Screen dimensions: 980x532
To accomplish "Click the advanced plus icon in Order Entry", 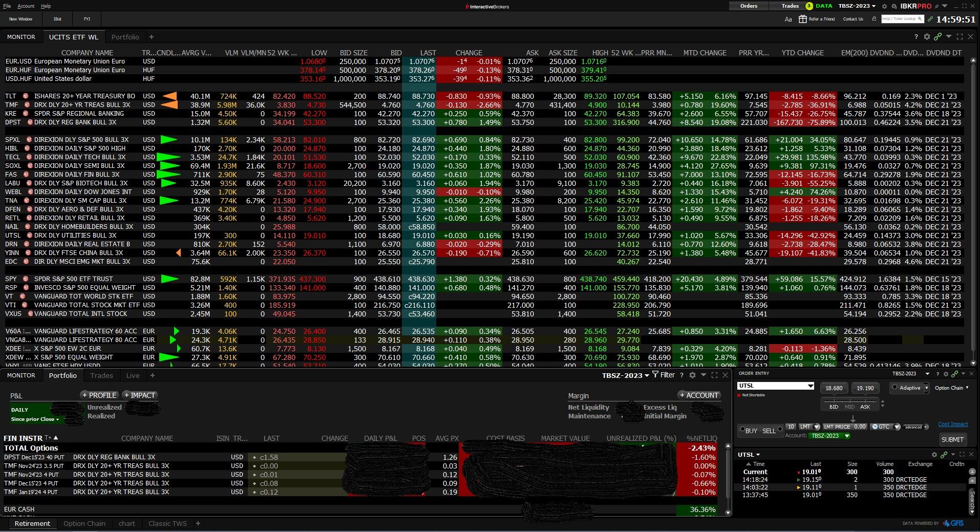I will point(926,427).
